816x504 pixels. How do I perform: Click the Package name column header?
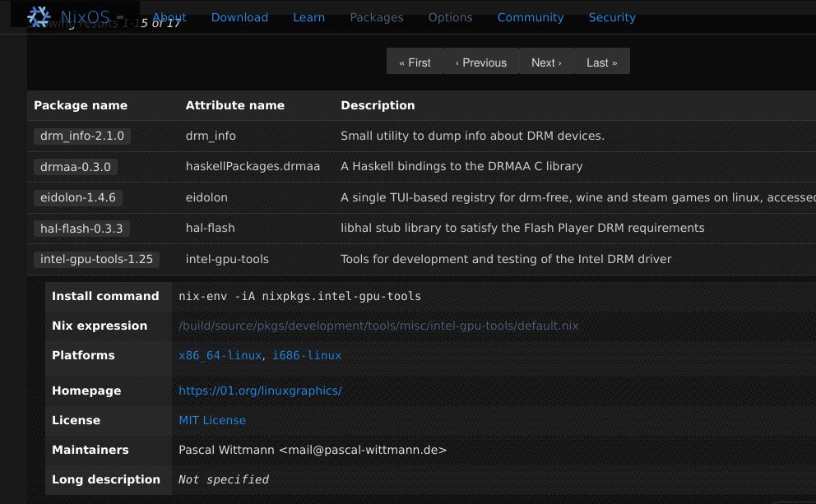[x=81, y=105]
